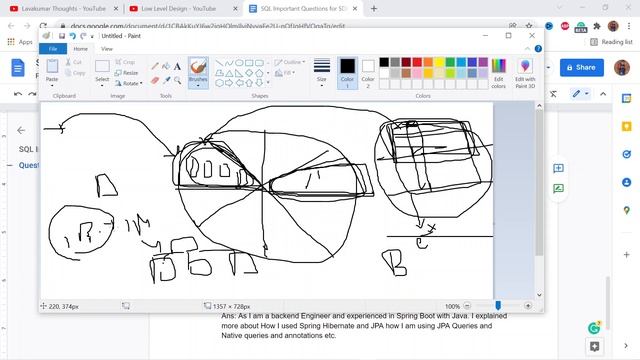This screenshot has height=360, width=640.
Task: Pick the Diamond shape in Shapes gallery
Action: (249, 73)
